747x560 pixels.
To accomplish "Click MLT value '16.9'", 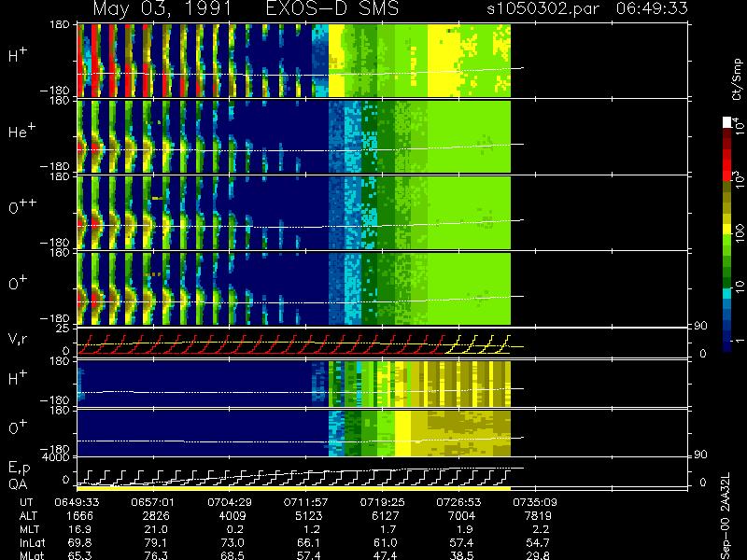I will [82, 529].
